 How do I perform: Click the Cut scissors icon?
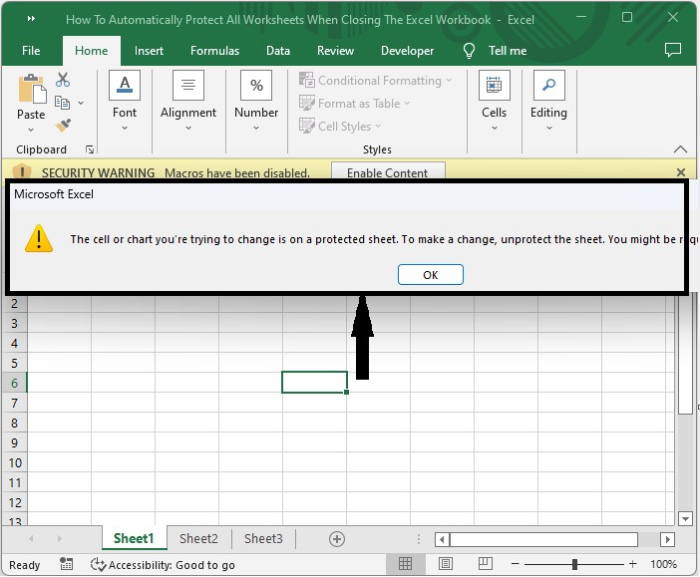63,80
